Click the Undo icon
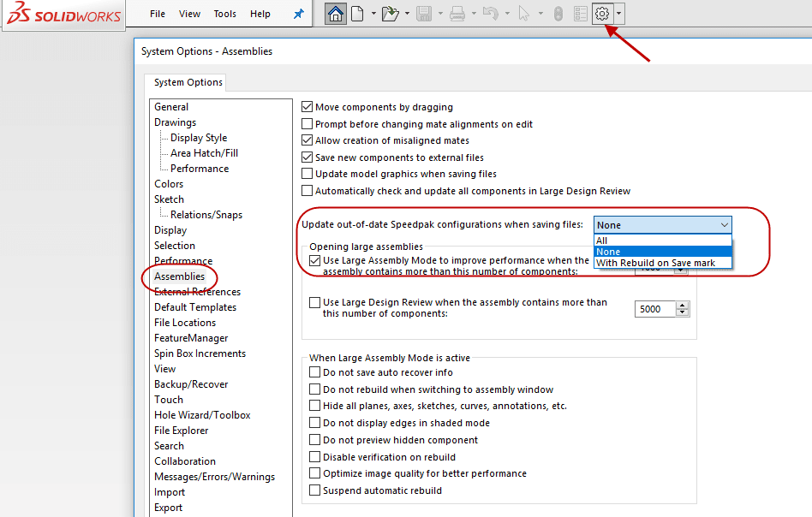Screen dimensions: 812x517 (491, 14)
